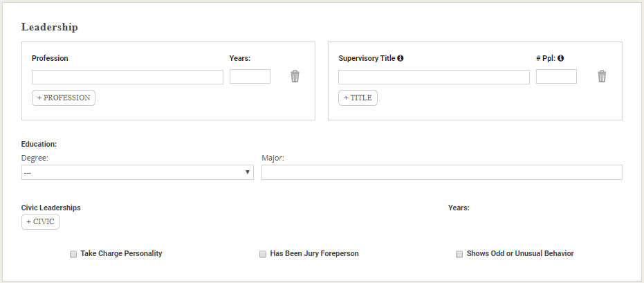This screenshot has height=283, width=644.
Task: Add another profession with + PROFESSION
Action: point(64,98)
